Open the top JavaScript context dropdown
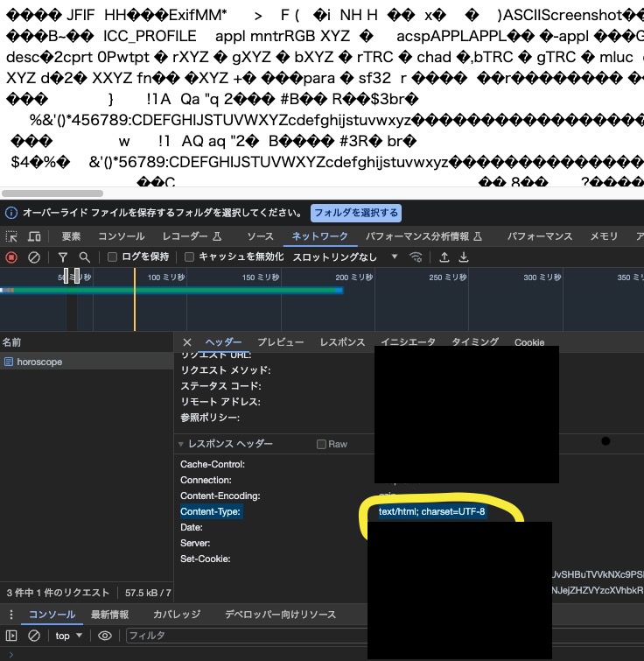Viewport: 644px width, 661px height. click(68, 636)
